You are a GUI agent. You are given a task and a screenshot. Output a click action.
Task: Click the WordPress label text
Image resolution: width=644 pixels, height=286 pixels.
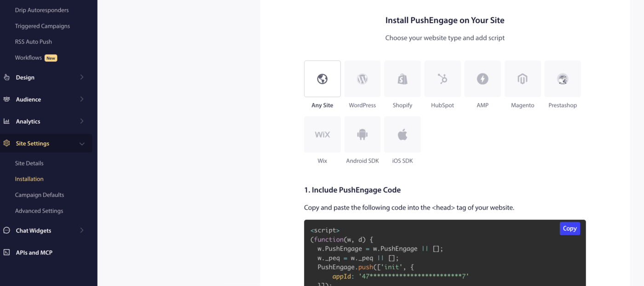coord(362,105)
